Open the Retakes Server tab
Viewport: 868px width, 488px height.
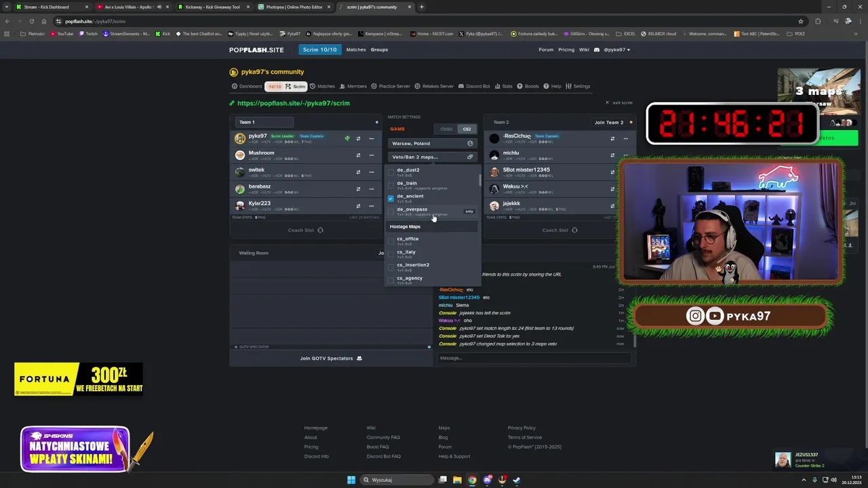pos(434,86)
